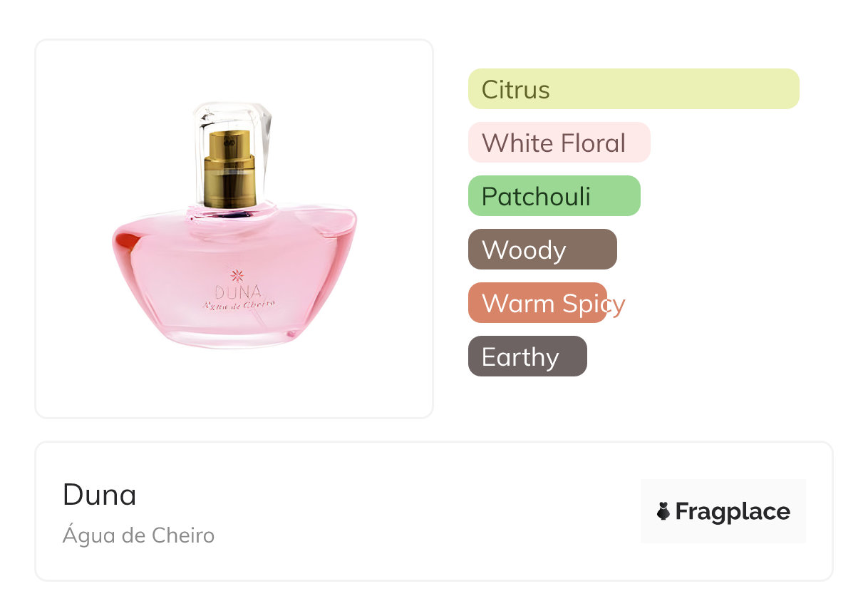Click the Fragplace wordmark text
Screen dimensions: 868x616
click(733, 512)
